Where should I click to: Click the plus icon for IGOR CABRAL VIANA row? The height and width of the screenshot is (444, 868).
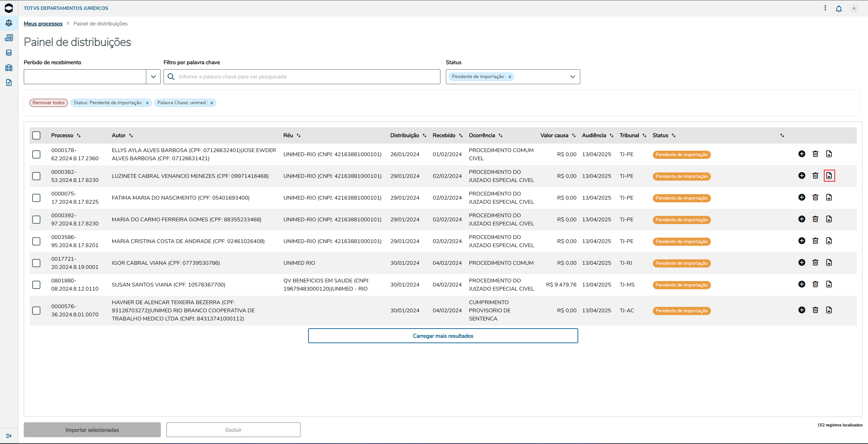pos(801,262)
